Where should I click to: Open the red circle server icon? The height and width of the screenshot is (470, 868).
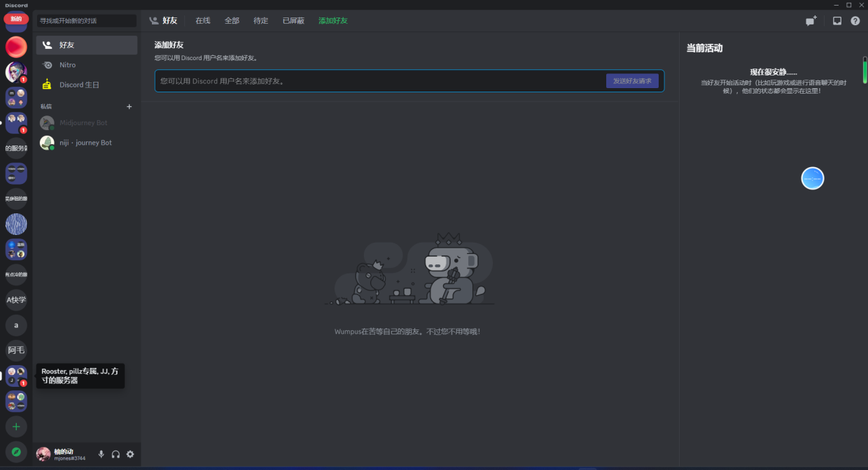tap(16, 47)
